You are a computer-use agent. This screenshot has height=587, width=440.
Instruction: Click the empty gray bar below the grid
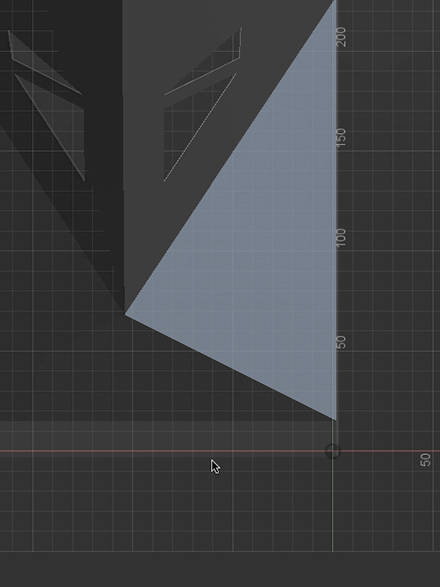click(x=220, y=569)
